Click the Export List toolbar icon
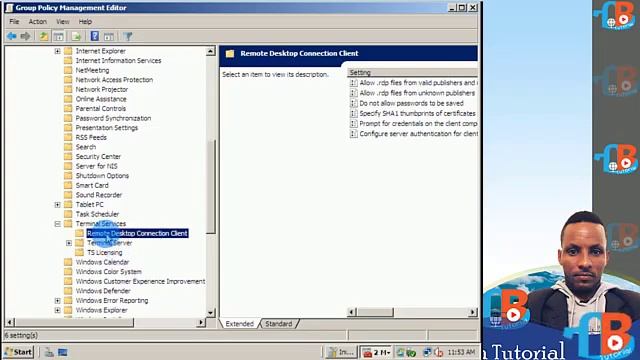 coord(76,36)
